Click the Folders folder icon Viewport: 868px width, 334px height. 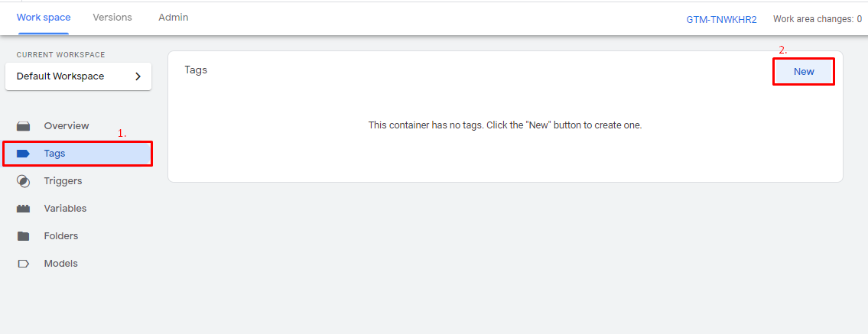(x=23, y=236)
